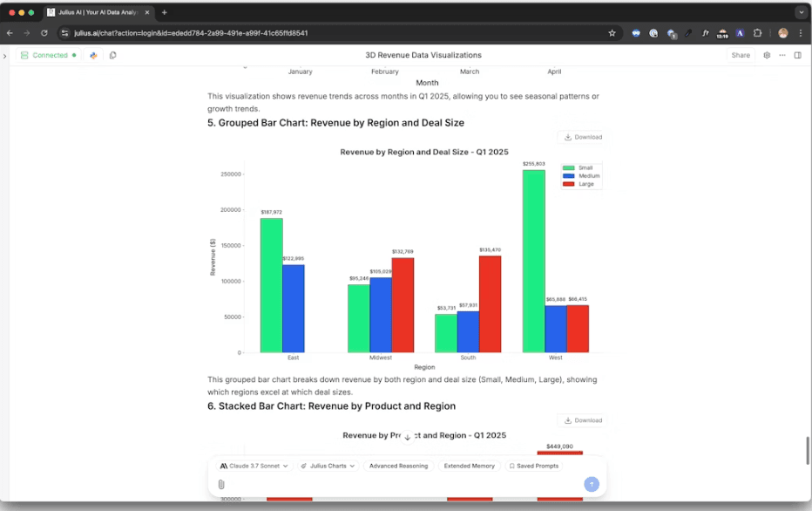Screen dimensions: 812x511
Task: Click the copy conversation icon in the header
Action: 113,54
